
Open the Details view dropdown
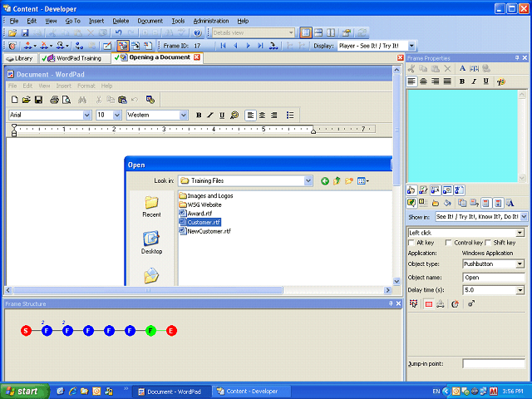[291, 33]
